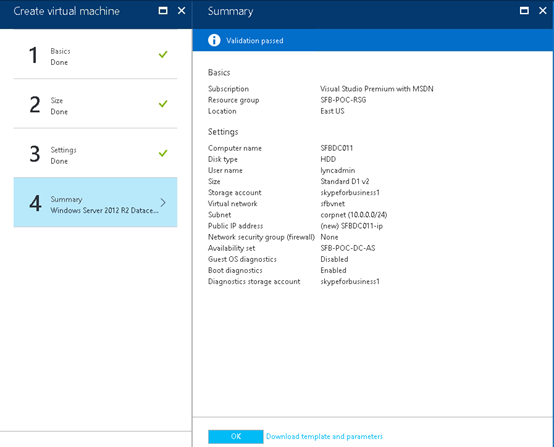Expand the Summary step chevron arrow
554x447 pixels.
point(163,202)
